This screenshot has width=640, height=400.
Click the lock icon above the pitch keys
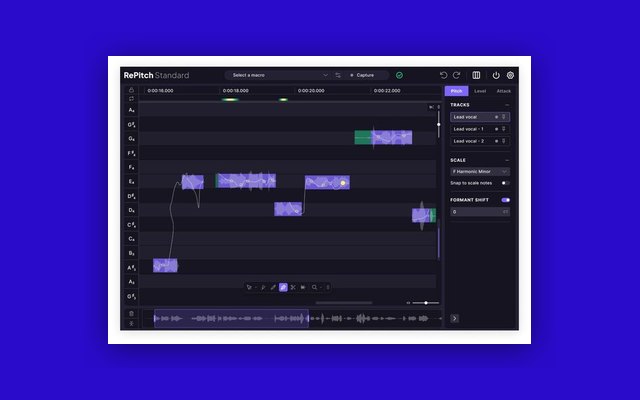(131, 90)
